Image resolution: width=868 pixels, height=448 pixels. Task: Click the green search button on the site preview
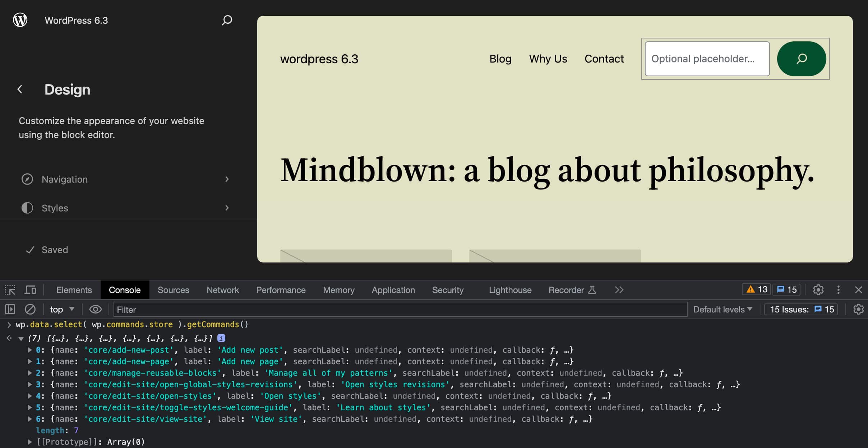(x=801, y=59)
